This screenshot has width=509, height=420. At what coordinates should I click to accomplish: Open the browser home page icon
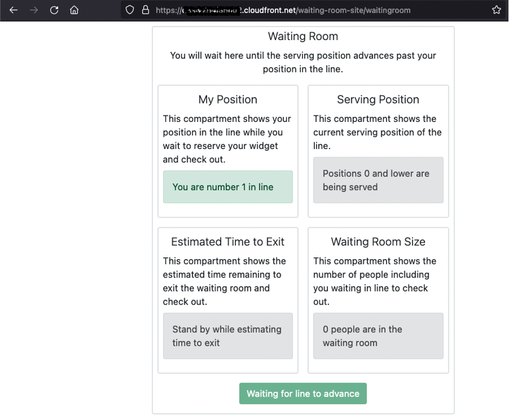(74, 10)
